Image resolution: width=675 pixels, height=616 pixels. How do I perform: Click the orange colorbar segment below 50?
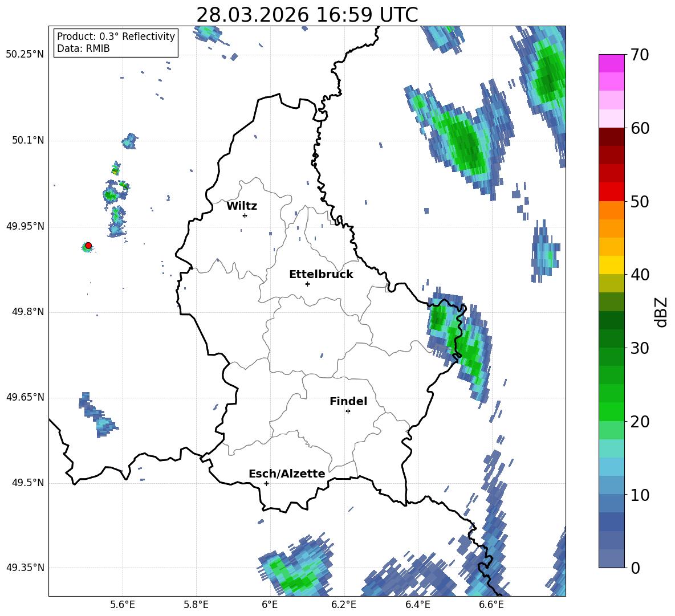[611, 210]
